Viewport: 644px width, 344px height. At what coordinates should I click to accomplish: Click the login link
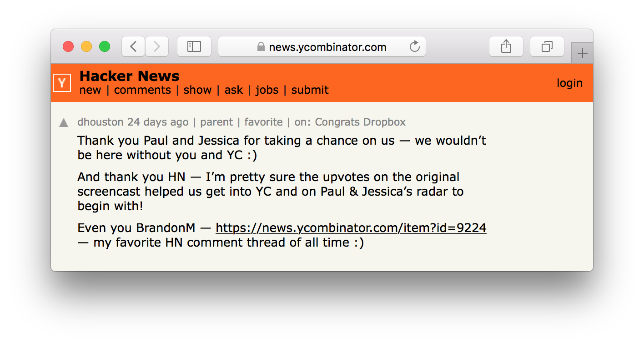pos(569,83)
